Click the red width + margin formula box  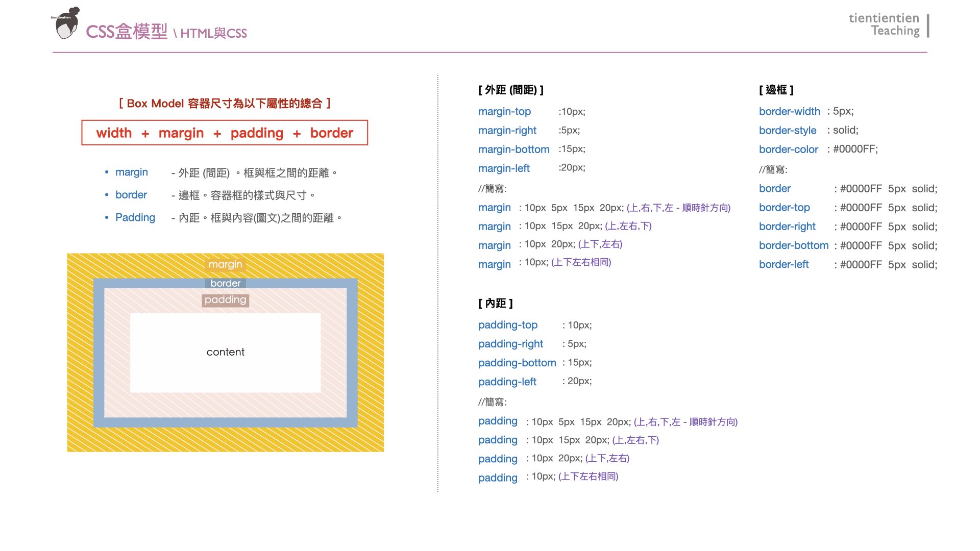(225, 133)
